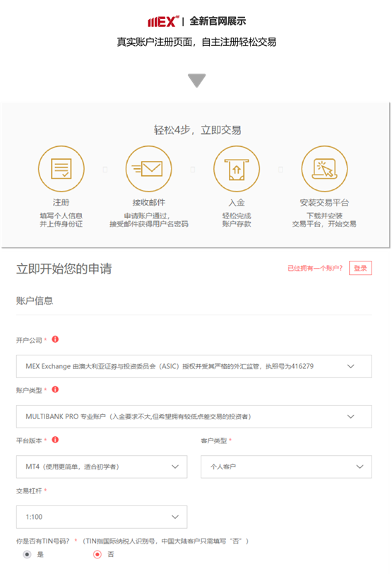
Task: Click the gray downward triangle arrow
Action: [197, 81]
